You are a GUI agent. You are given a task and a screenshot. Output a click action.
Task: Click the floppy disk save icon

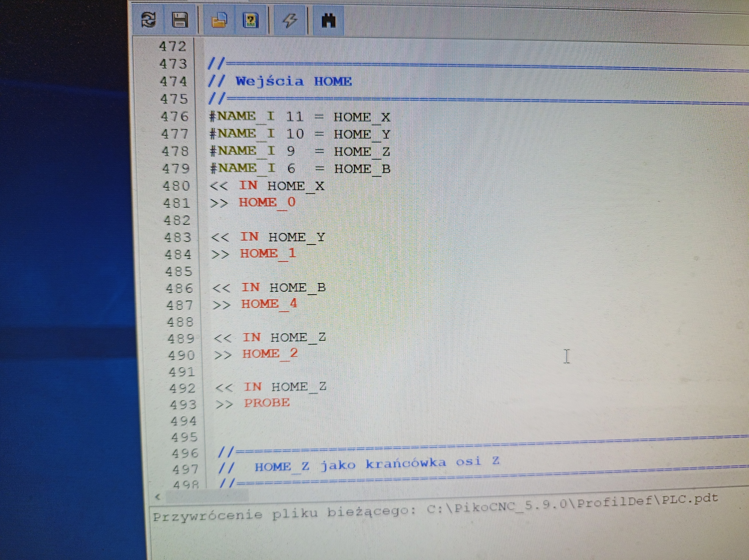(x=180, y=20)
